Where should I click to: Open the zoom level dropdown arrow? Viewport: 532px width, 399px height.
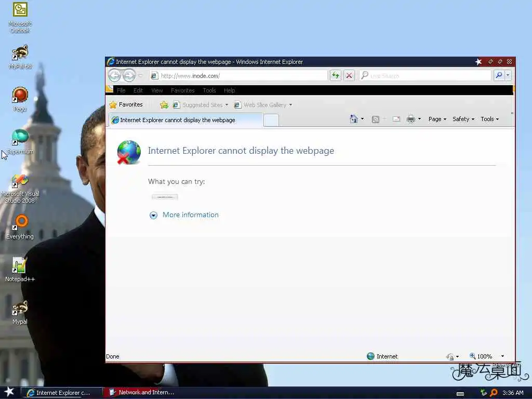(502, 356)
